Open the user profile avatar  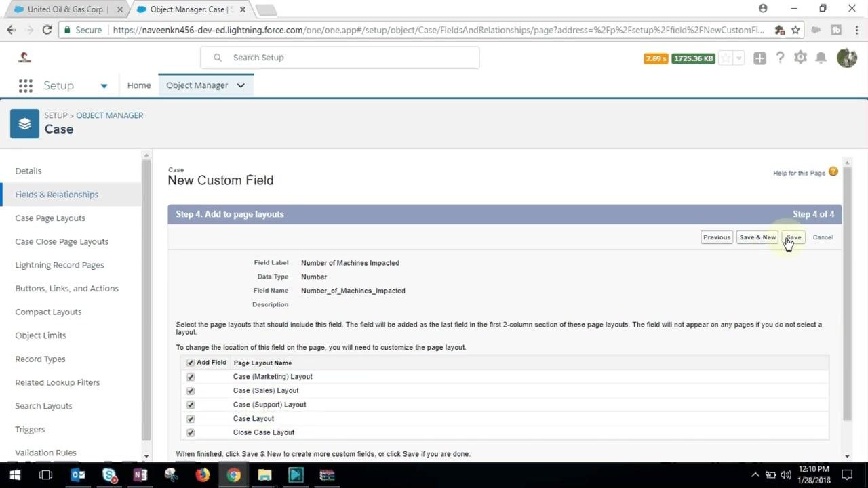pyautogui.click(x=846, y=58)
